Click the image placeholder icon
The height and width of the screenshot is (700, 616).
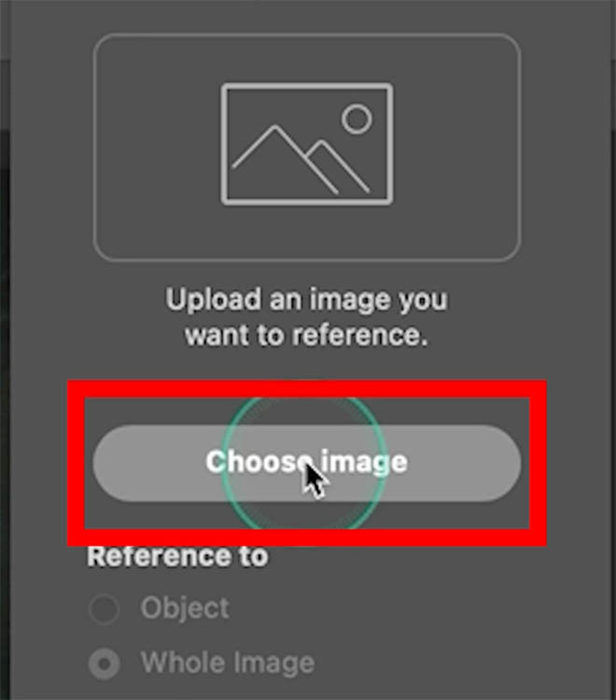tap(307, 144)
